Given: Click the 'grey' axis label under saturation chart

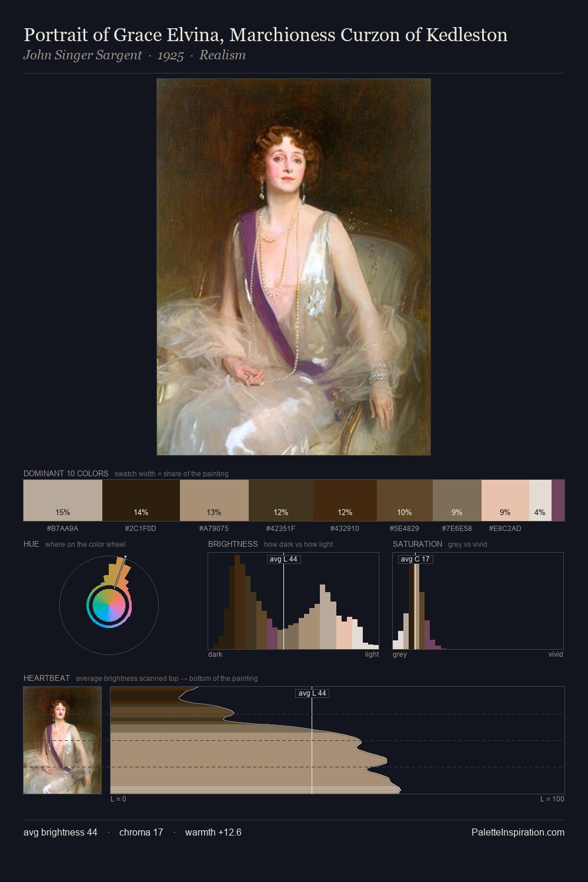Looking at the screenshot, I should [400, 654].
